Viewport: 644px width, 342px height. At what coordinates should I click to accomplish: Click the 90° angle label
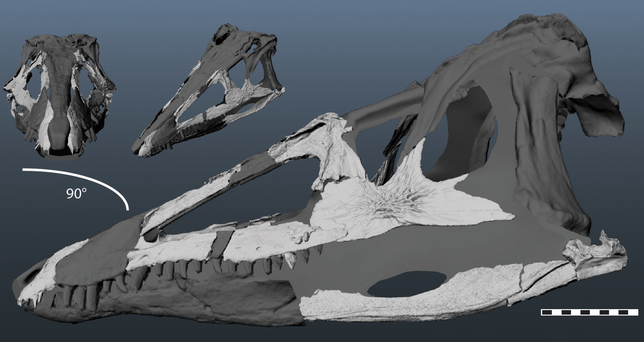point(76,194)
